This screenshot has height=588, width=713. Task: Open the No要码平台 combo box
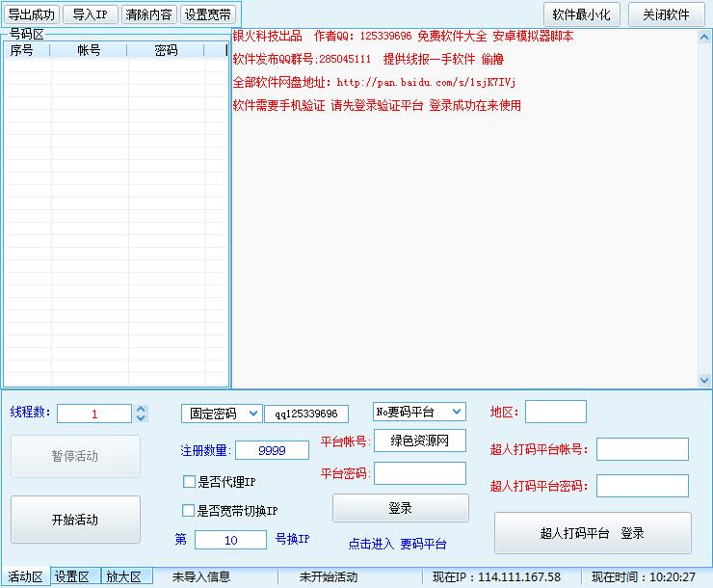[x=419, y=412]
